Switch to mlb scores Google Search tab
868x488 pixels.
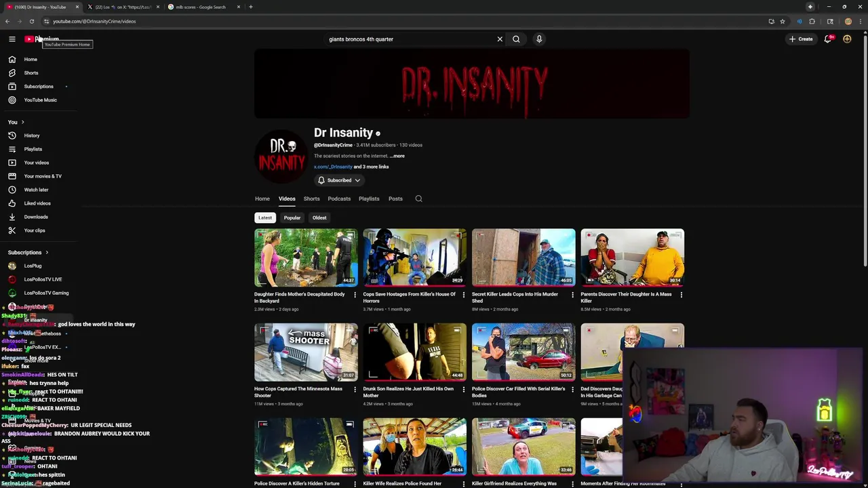[x=202, y=7]
